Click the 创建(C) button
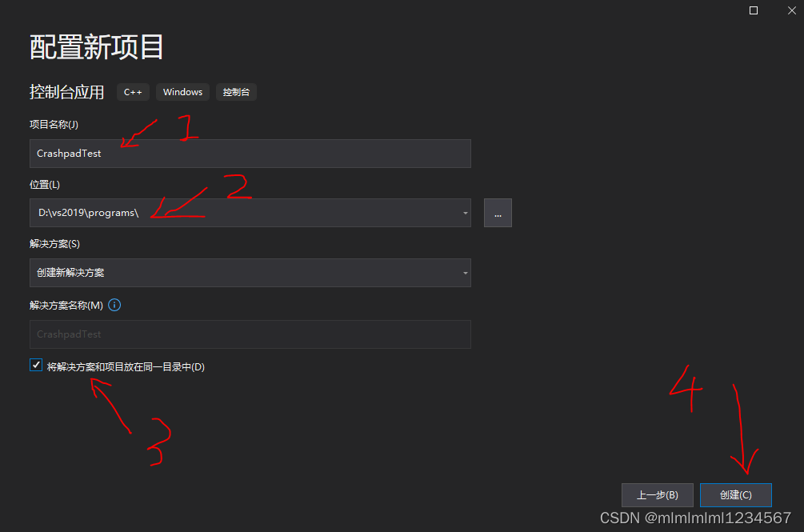 735,495
